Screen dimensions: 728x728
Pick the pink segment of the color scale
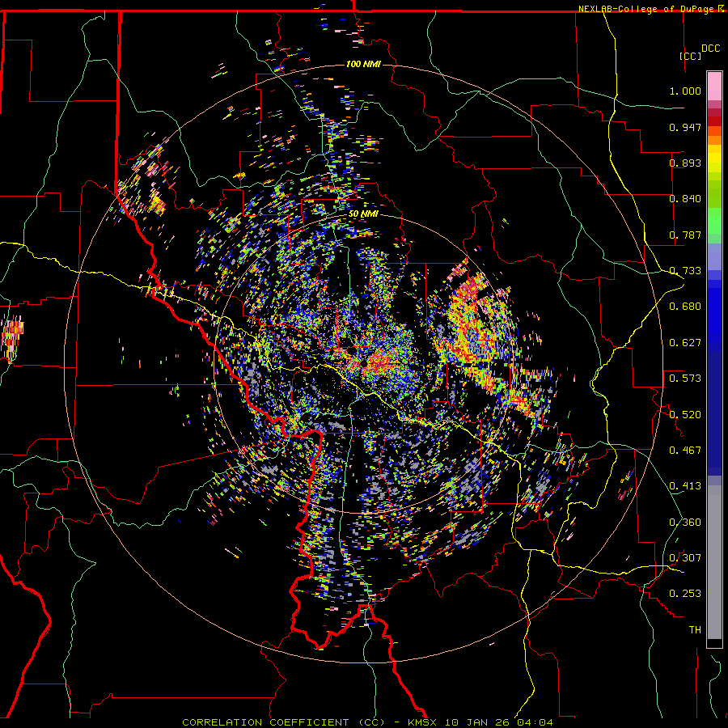tap(714, 86)
